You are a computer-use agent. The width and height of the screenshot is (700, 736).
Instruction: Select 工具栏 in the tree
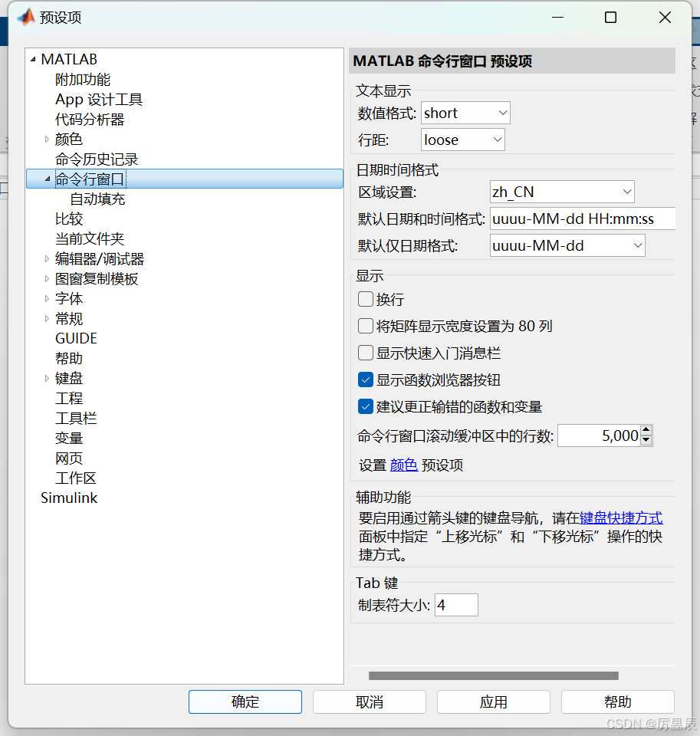coord(76,419)
